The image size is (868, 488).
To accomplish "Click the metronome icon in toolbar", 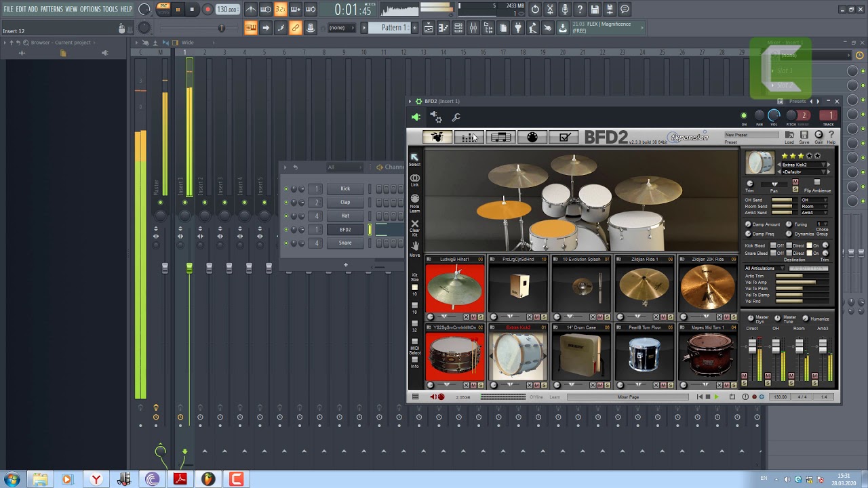I will pos(251,9).
